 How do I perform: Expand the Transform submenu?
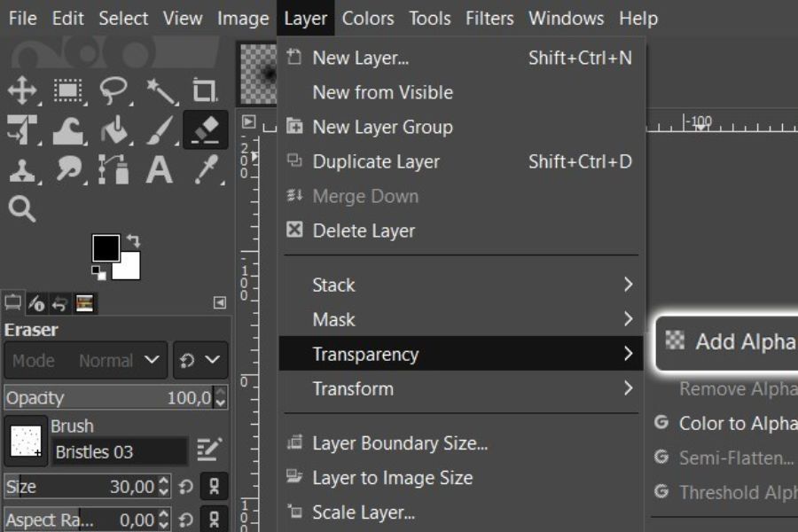[460, 389]
